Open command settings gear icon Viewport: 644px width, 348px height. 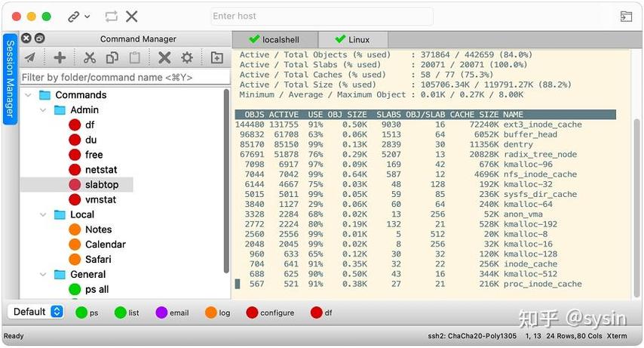coord(187,57)
